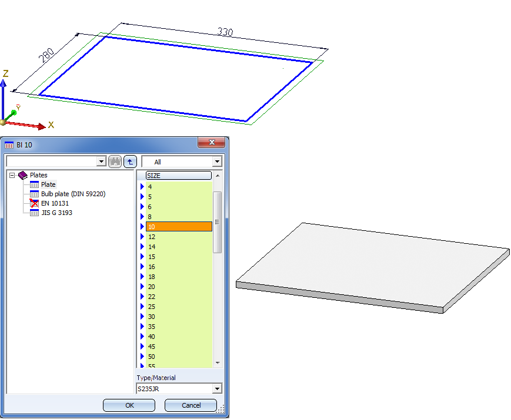The height and width of the screenshot is (420, 511).
Task: Select the Plates root node
Action: pos(38,175)
